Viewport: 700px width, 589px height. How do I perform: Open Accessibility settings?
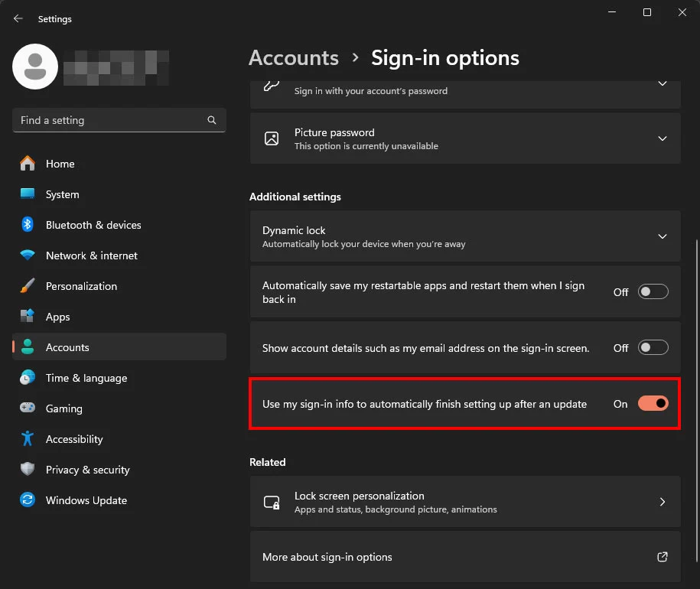coord(119,439)
